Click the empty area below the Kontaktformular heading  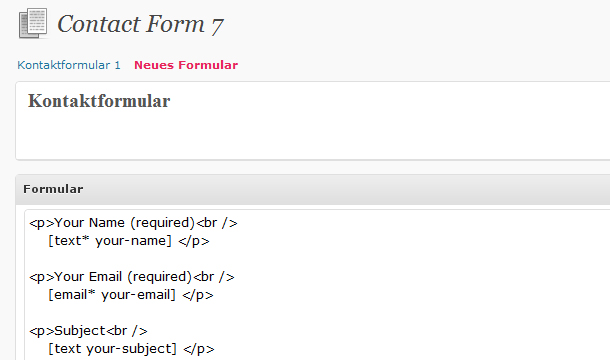(311, 134)
